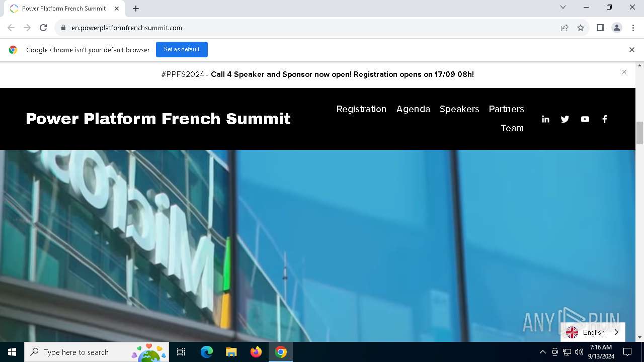The image size is (644, 362).
Task: Open Task View in the taskbar
Action: 181,352
